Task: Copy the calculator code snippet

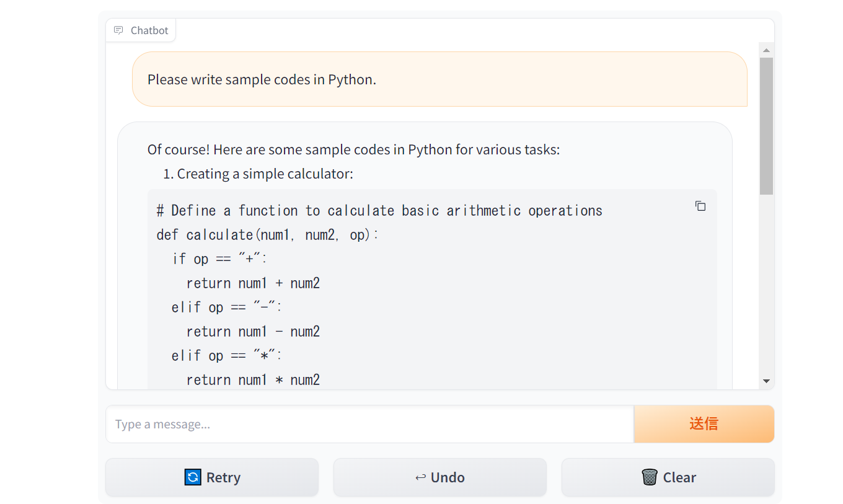Action: point(700,206)
